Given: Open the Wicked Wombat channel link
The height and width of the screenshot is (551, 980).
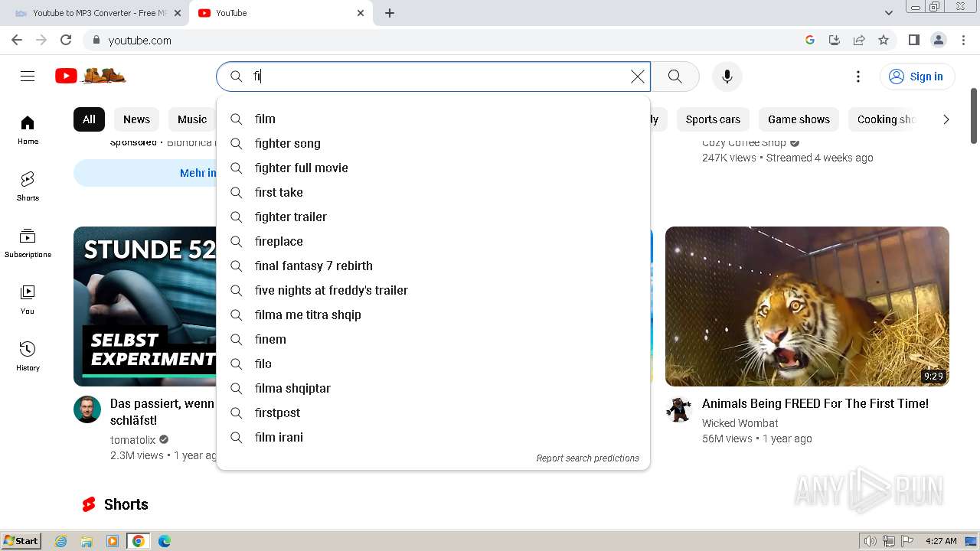Looking at the screenshot, I should click(x=740, y=423).
